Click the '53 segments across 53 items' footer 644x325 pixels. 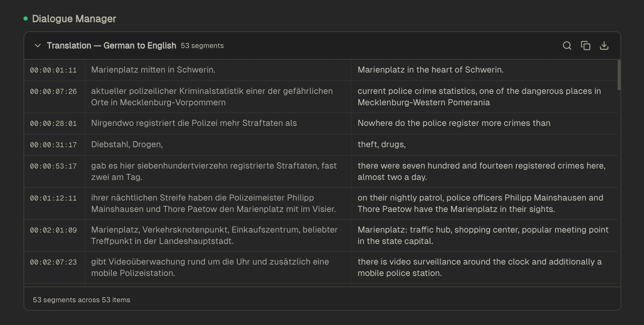click(81, 300)
